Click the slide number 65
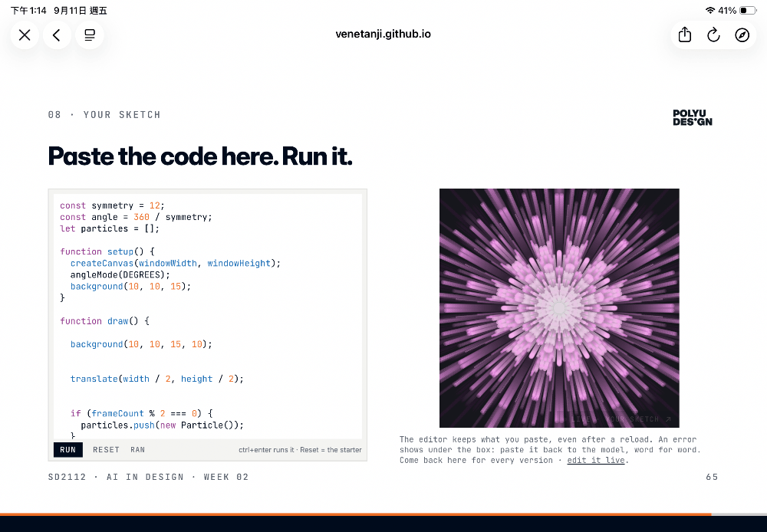The height and width of the screenshot is (532, 767). pos(712,477)
